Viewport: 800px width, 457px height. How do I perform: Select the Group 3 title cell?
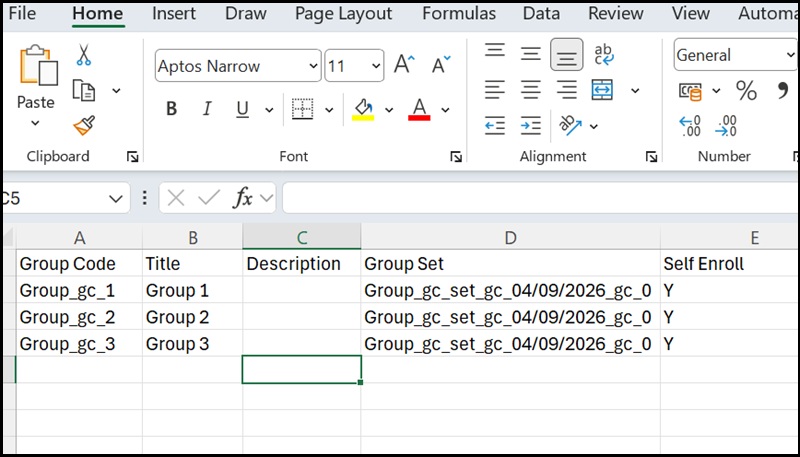(192, 343)
